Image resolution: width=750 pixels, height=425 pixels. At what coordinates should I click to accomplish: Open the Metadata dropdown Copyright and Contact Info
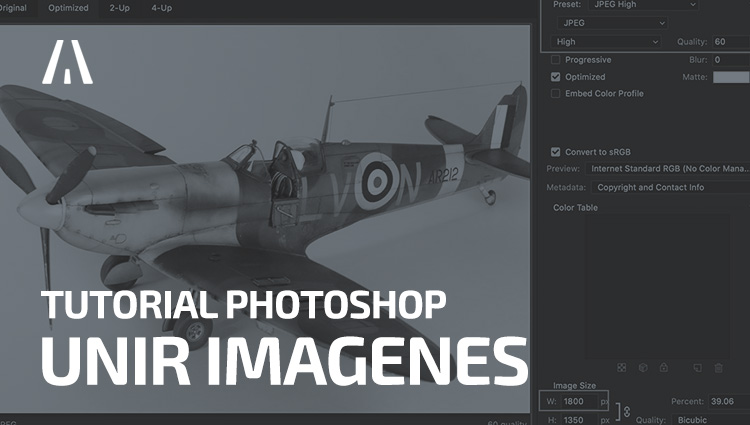(x=671, y=187)
